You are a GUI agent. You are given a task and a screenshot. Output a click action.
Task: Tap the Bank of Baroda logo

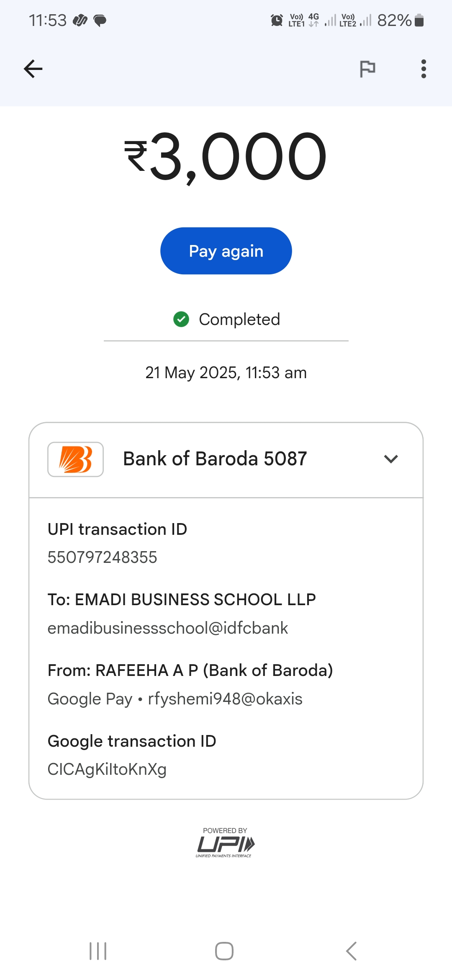(75, 459)
